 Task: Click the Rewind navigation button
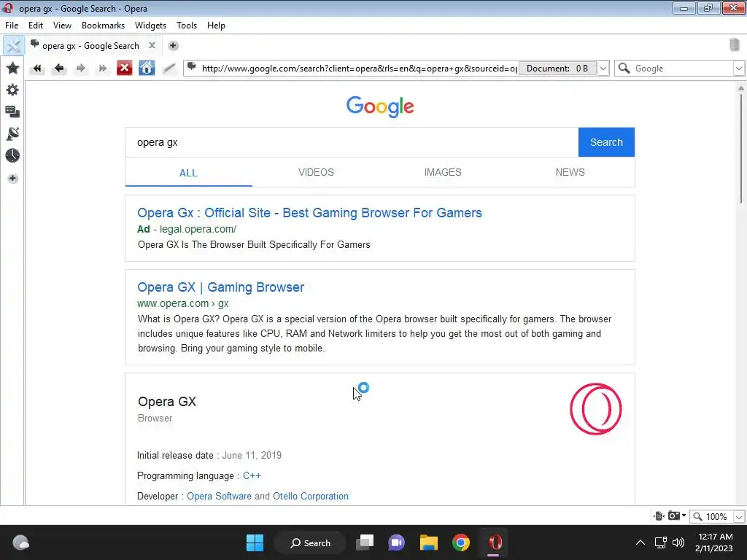tap(36, 69)
